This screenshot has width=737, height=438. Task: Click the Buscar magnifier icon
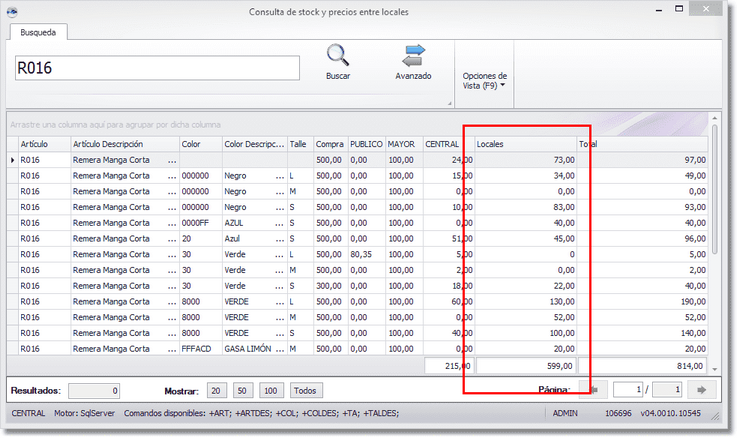pyautogui.click(x=338, y=55)
